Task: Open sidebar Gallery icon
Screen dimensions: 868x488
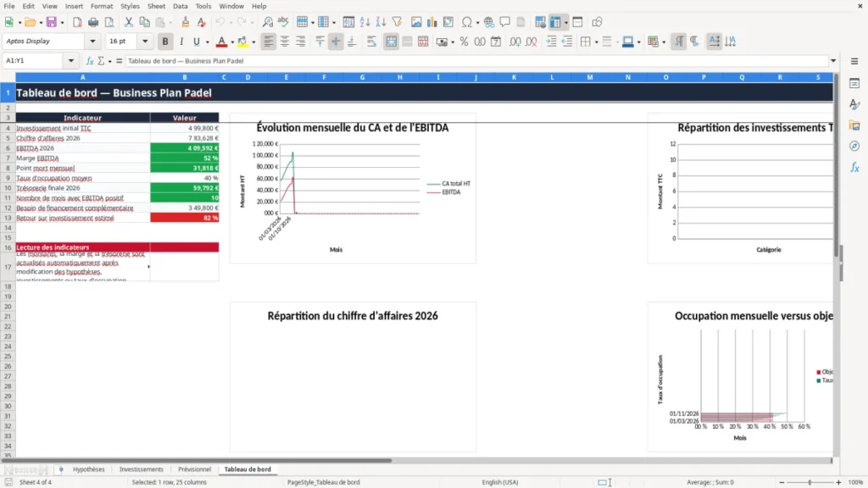Action: (x=854, y=125)
